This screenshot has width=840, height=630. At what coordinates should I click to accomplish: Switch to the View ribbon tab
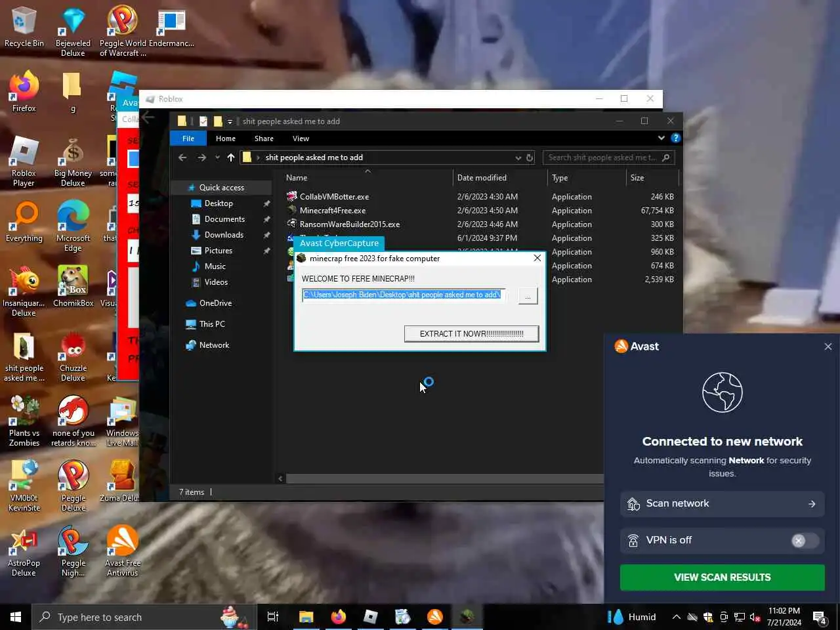[301, 138]
